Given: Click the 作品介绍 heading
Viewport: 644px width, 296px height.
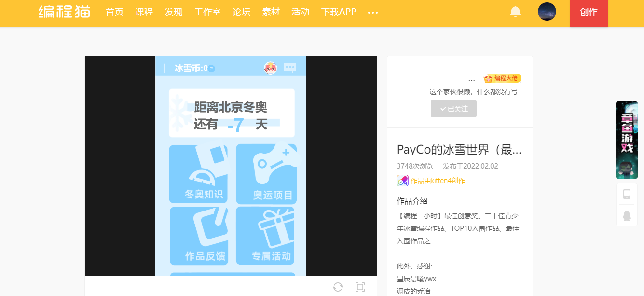Looking at the screenshot, I should tap(412, 201).
